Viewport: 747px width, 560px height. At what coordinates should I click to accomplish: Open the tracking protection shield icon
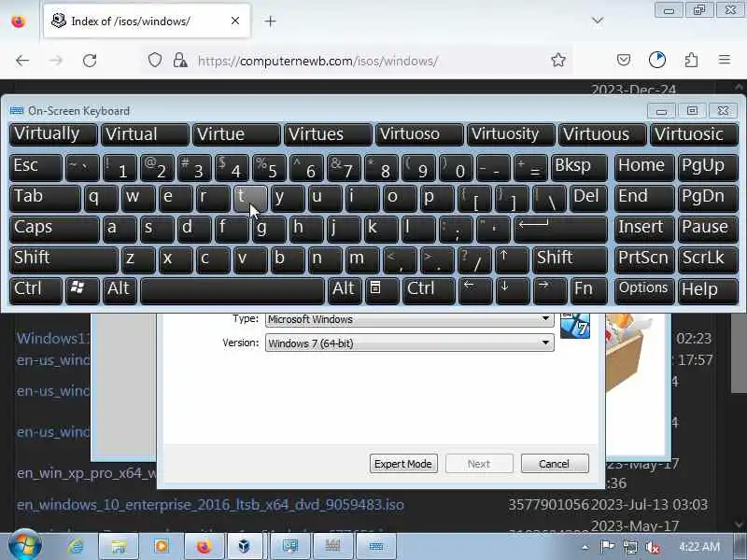coord(155,61)
